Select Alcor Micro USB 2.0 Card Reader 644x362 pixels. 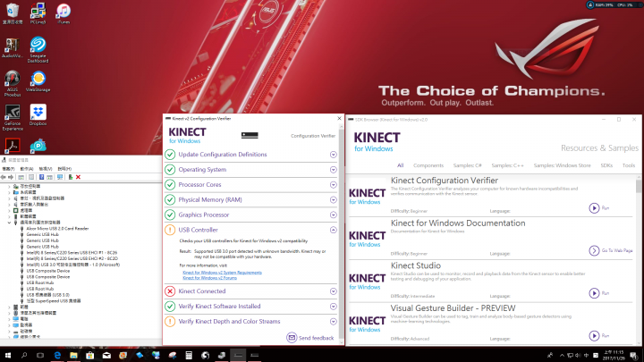point(57,229)
